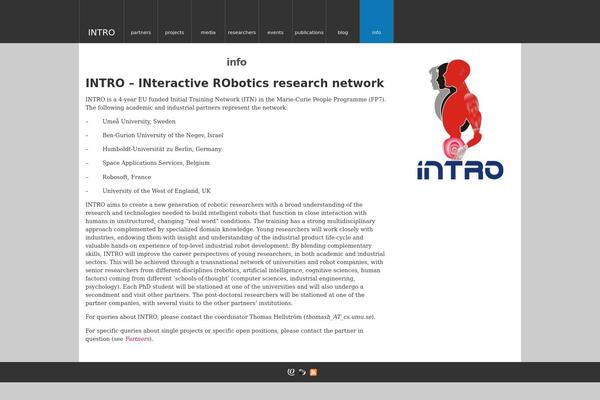Viewport: 600px width, 400px height.
Task: Click 'Humboldt-Universität zu Berlin, Germany'
Action: [162, 149]
